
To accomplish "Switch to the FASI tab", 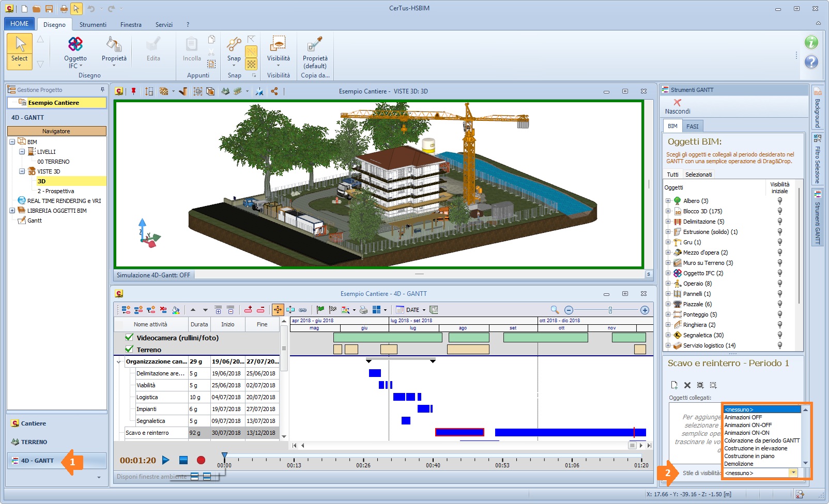I will [x=692, y=127].
